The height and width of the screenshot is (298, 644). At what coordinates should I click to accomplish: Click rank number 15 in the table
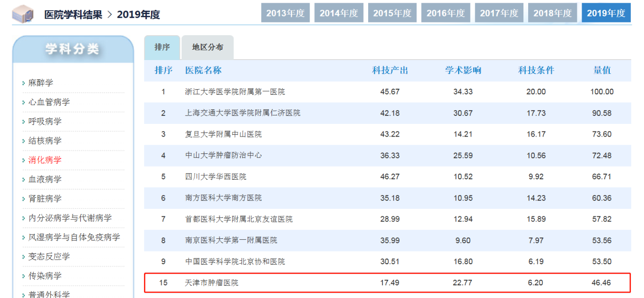click(163, 283)
